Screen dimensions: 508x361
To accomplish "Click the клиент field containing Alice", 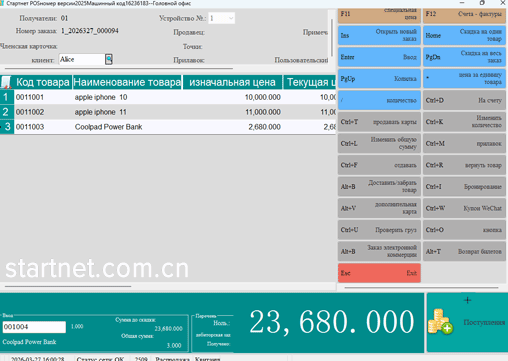I will (x=82, y=59).
